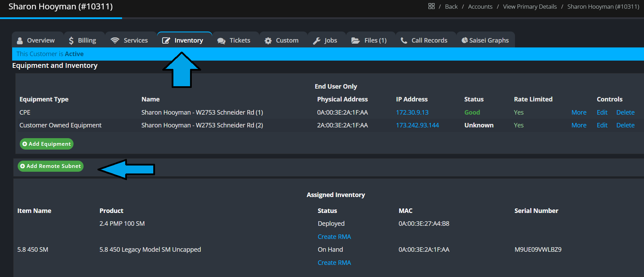Create RMA for 2.4 PMP 100 SM
Viewport: 644px width, 277px height.
(334, 237)
